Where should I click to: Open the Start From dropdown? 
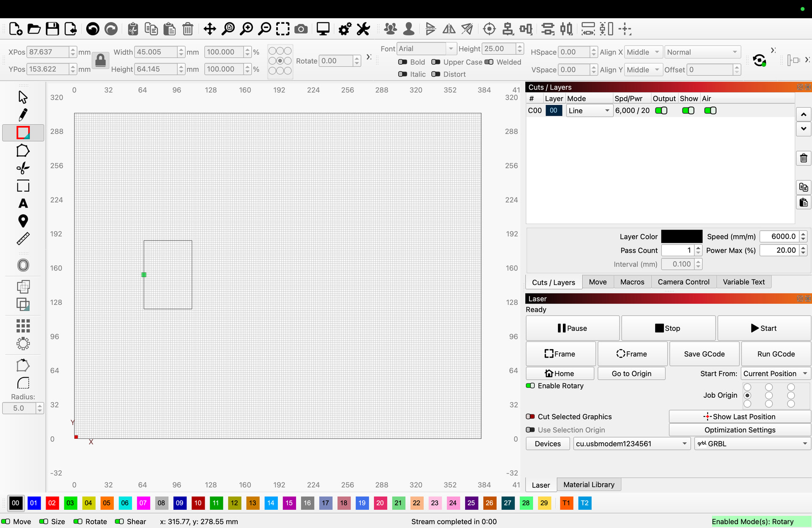pos(776,374)
